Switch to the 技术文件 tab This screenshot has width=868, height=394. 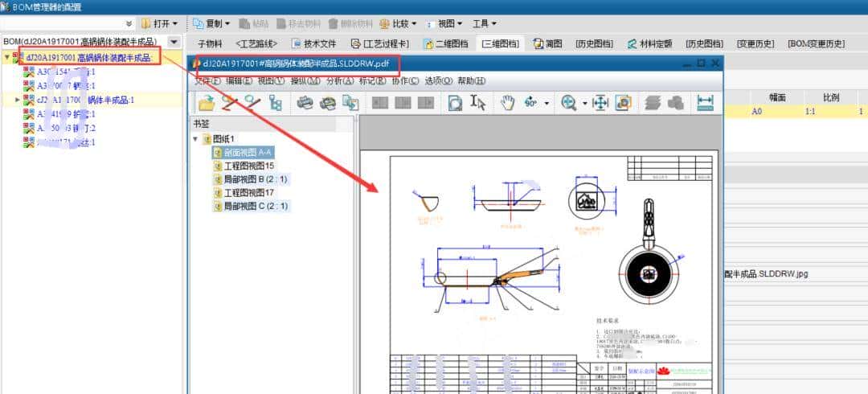314,43
